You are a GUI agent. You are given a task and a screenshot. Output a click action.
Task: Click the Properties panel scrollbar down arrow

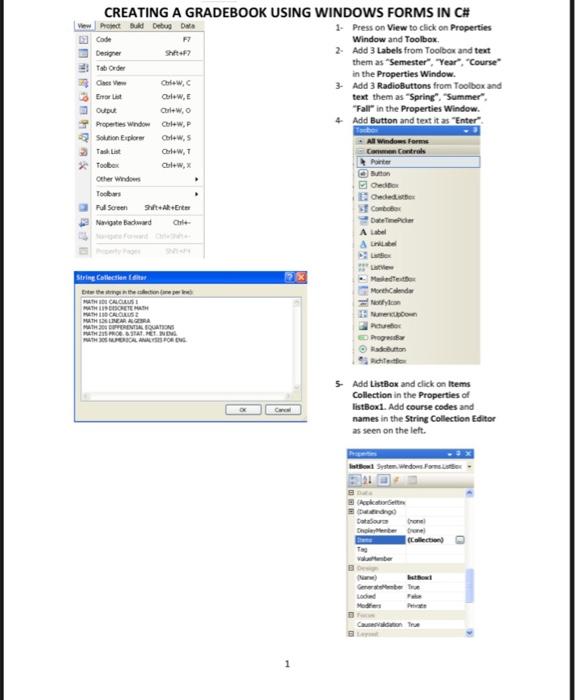[x=469, y=633]
